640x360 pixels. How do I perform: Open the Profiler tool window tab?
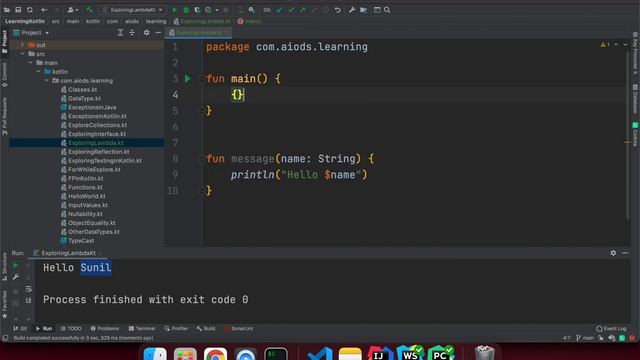(176, 329)
